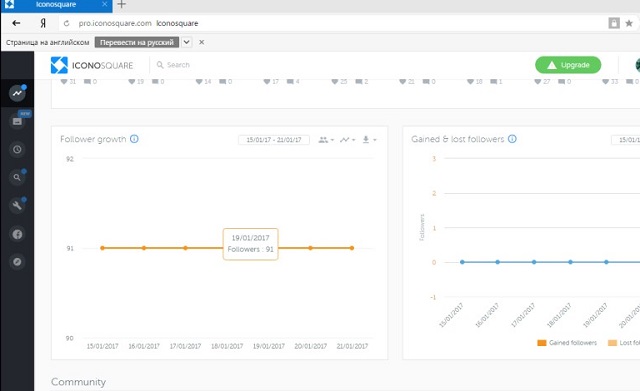Click the 21/01/2017 data point on Follower growth
Screen dimensions: 640x391
pyautogui.click(x=352, y=248)
